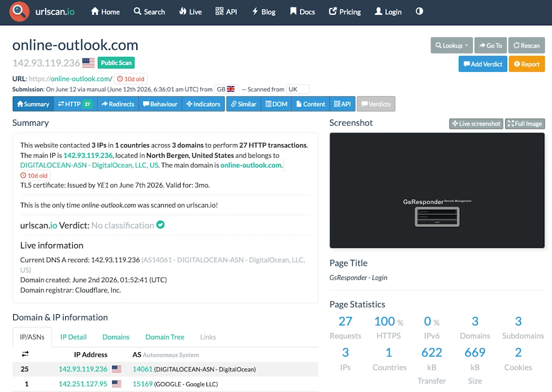Open the API nav item in header

(226, 12)
